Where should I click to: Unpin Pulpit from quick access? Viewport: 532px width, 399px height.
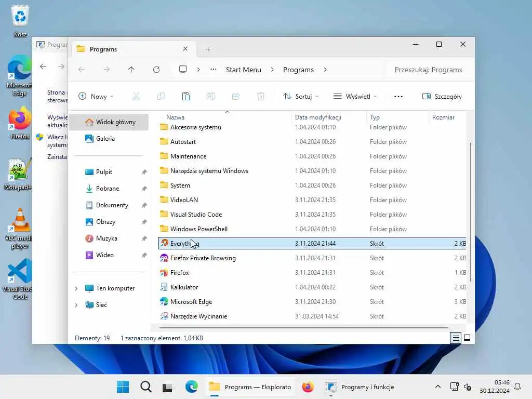pos(144,172)
